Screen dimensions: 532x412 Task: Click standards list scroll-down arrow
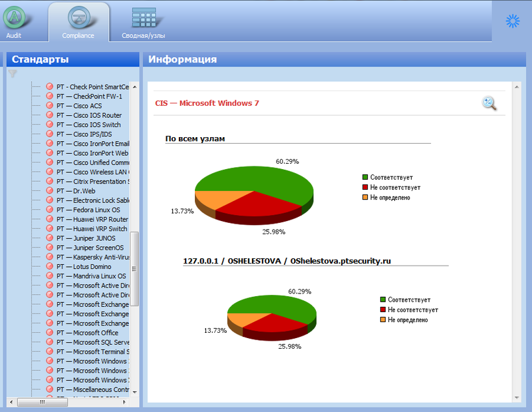tap(135, 392)
